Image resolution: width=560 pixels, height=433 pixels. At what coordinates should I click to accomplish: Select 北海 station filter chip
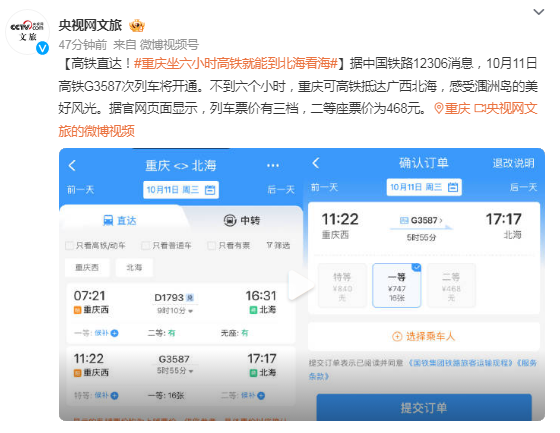click(134, 268)
